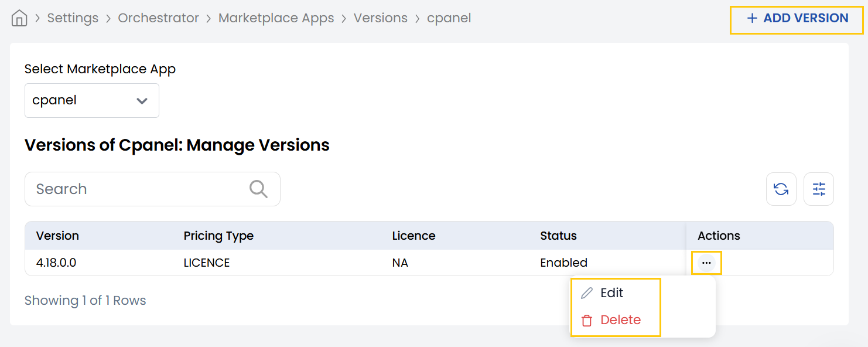The image size is (868, 347).
Task: Choose Edit from the actions menu
Action: point(611,293)
